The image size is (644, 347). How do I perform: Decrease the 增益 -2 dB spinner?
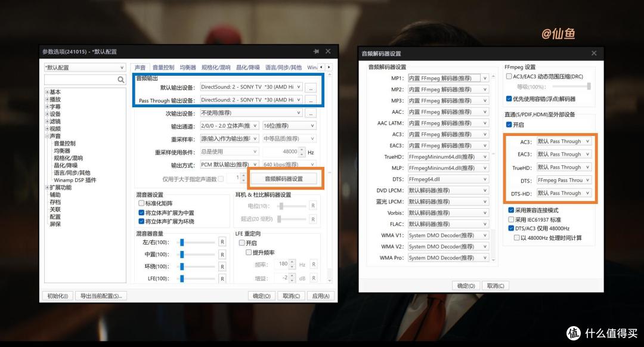coord(292,280)
